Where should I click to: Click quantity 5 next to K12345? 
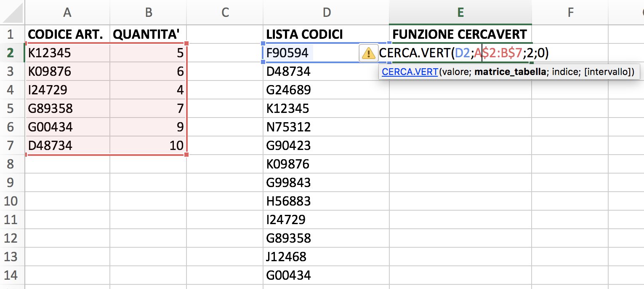(x=148, y=53)
